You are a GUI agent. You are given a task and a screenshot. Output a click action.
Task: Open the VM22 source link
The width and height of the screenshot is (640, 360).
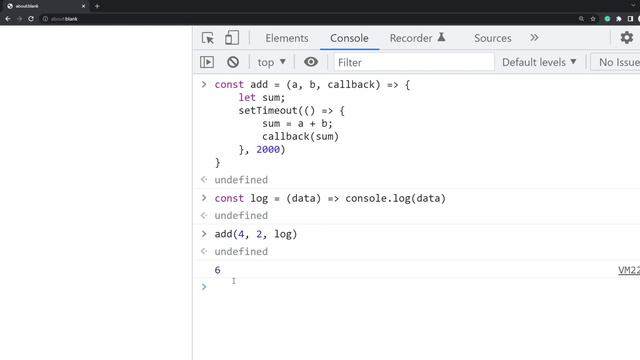629,270
